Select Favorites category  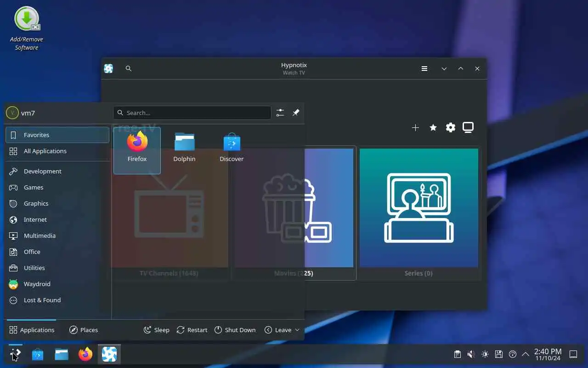(57, 135)
